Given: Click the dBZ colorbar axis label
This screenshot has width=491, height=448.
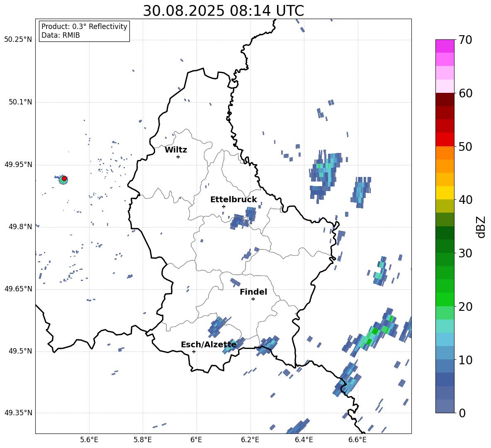Looking at the screenshot, I should 481,227.
